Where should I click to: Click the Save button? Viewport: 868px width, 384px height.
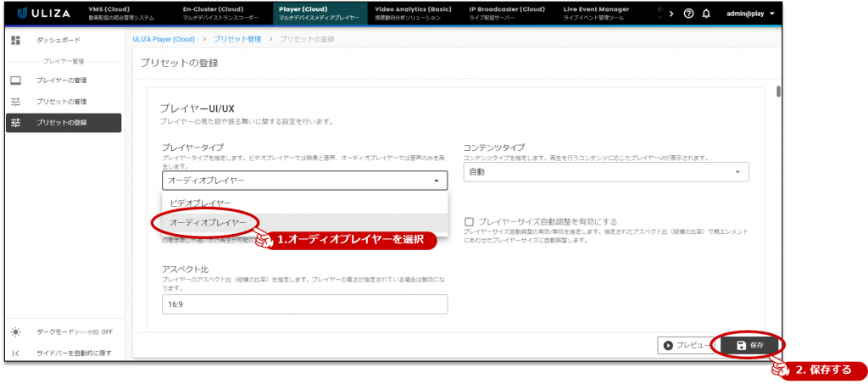750,345
